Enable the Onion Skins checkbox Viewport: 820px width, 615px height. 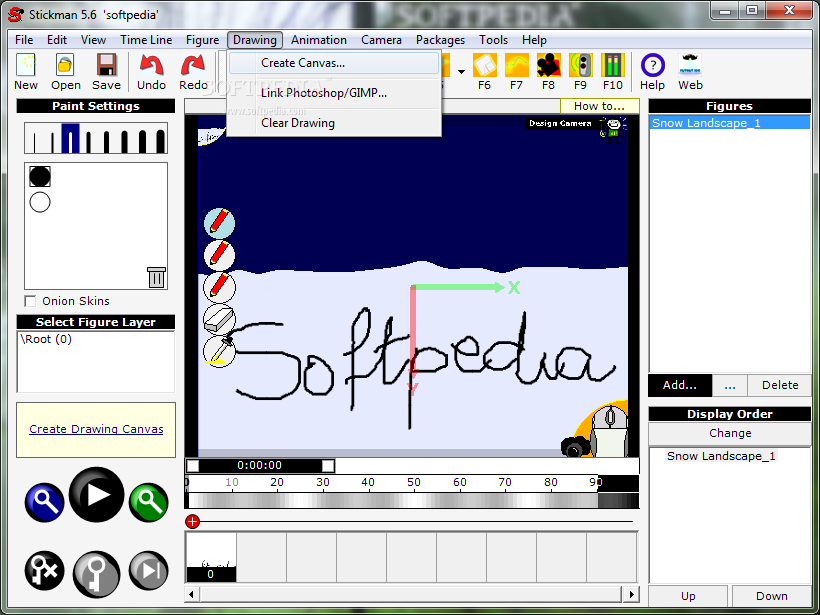coord(30,301)
